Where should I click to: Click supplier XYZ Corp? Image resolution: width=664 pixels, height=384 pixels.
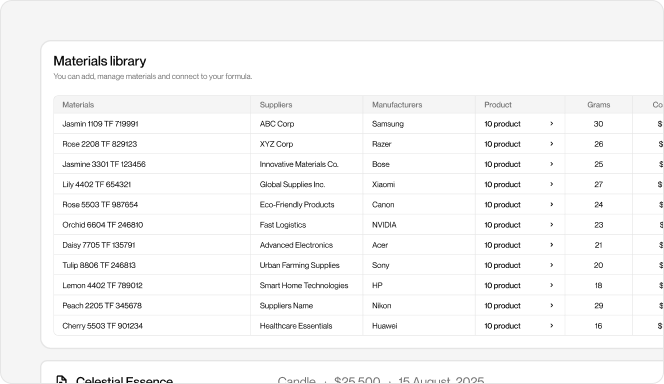[276, 144]
